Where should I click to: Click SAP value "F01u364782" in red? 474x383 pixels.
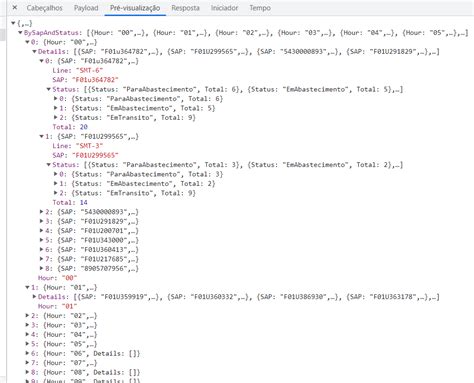tap(95, 80)
